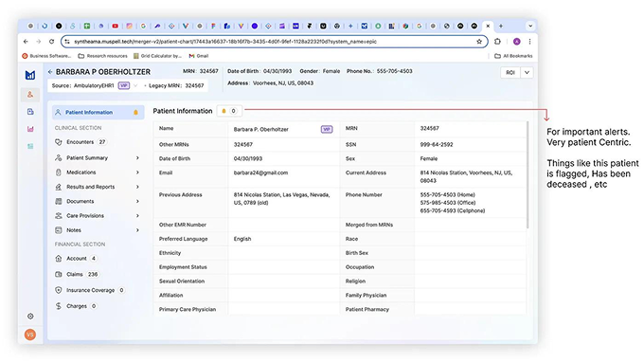Open the Chrome profile avatar
644x363 pixels.
point(517,42)
